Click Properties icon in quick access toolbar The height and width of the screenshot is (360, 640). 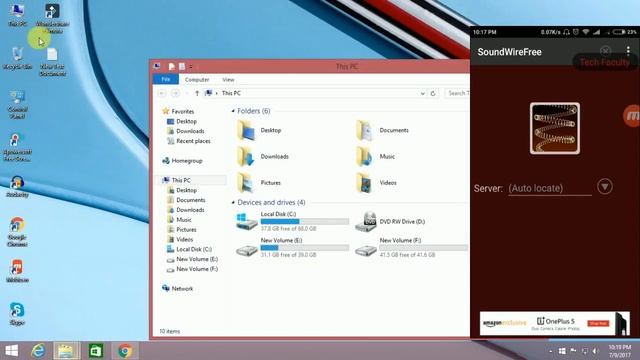click(172, 67)
